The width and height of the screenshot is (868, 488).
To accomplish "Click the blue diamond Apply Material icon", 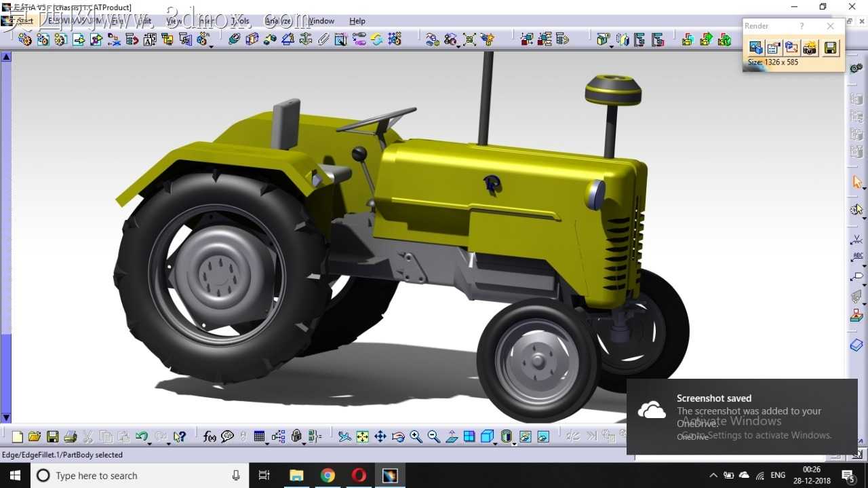I will pos(857,345).
